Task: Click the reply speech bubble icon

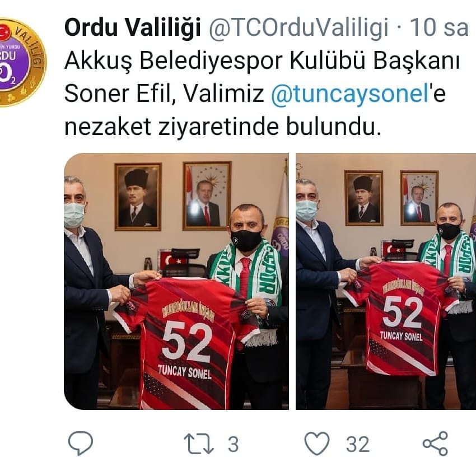Action: click(x=81, y=443)
